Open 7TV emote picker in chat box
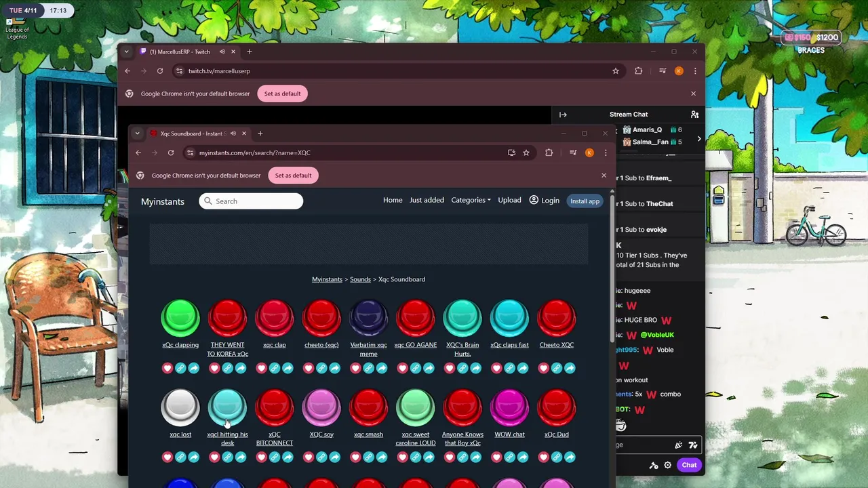The height and width of the screenshot is (488, 868). coord(693,445)
